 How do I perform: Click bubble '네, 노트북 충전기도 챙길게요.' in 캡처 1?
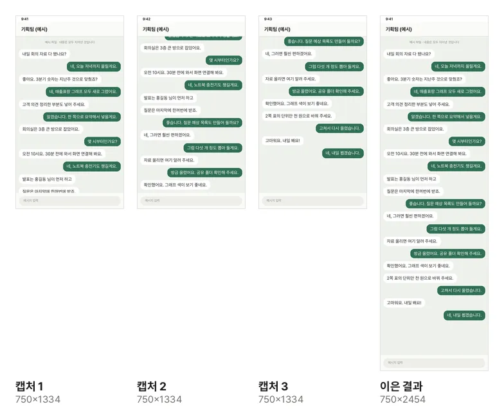point(91,166)
